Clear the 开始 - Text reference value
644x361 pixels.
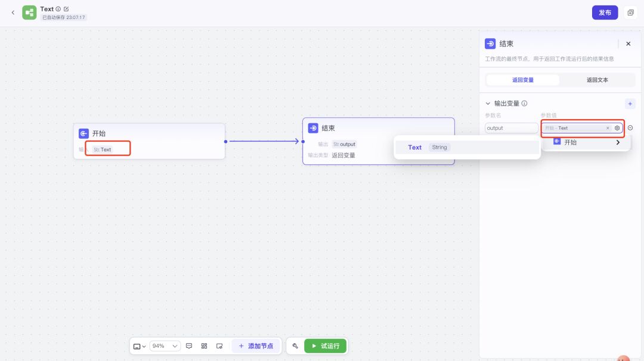tap(608, 128)
